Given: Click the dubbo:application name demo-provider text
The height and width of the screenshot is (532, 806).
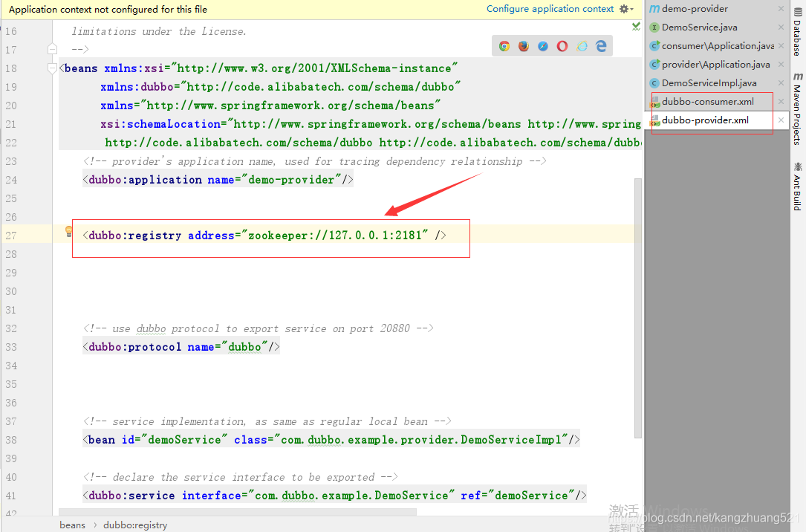Looking at the screenshot, I should pyautogui.click(x=218, y=179).
